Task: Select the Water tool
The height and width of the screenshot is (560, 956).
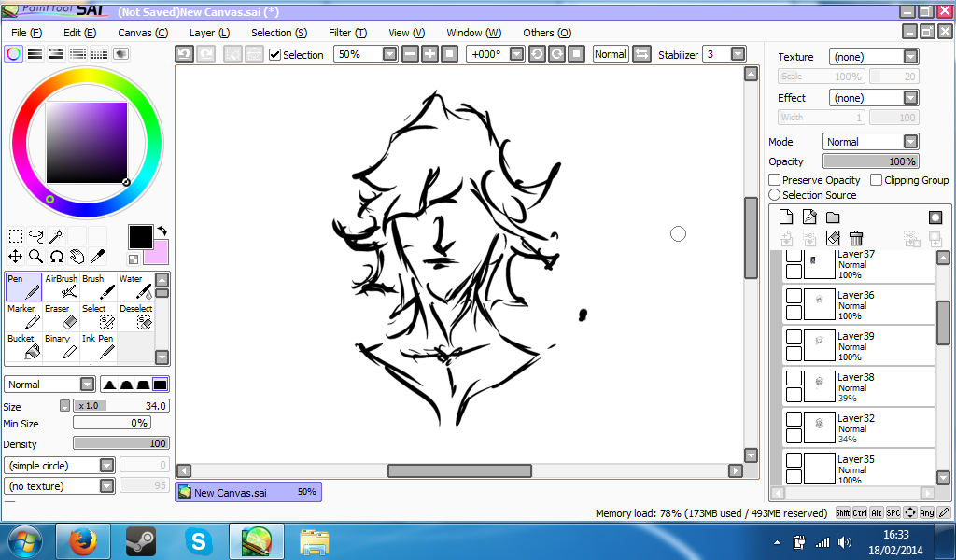Action: point(135,287)
